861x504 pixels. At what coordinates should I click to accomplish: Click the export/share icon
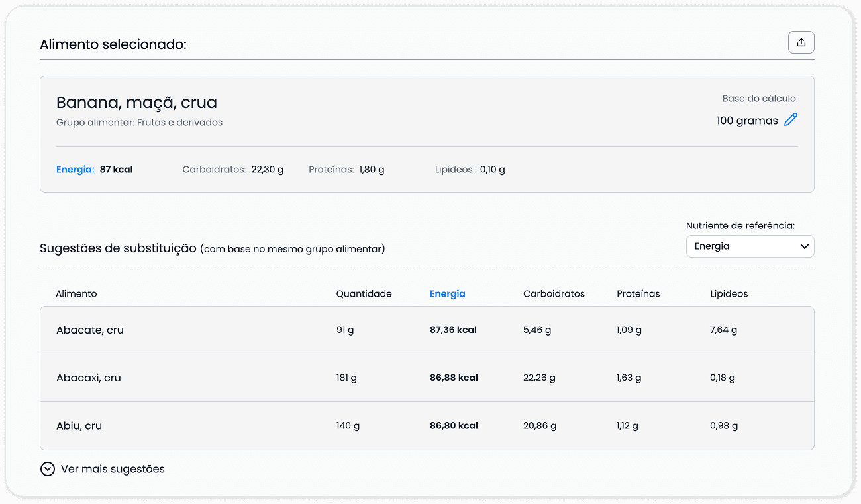click(x=801, y=42)
